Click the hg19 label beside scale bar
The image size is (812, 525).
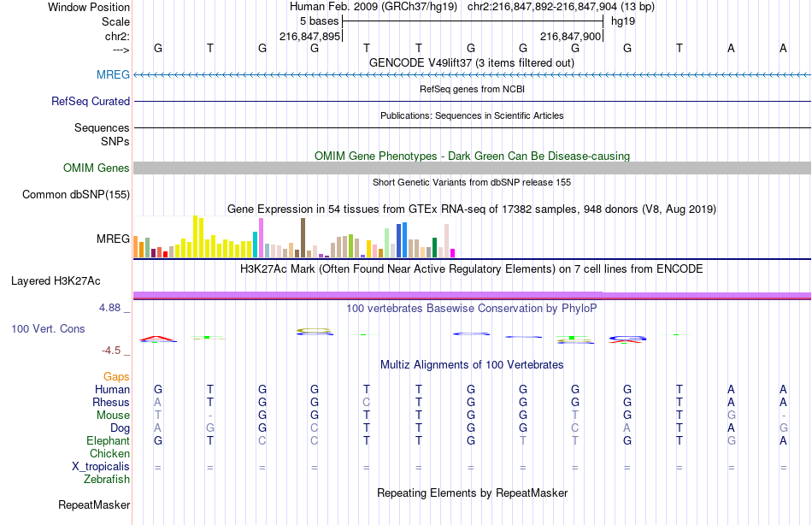pos(623,21)
